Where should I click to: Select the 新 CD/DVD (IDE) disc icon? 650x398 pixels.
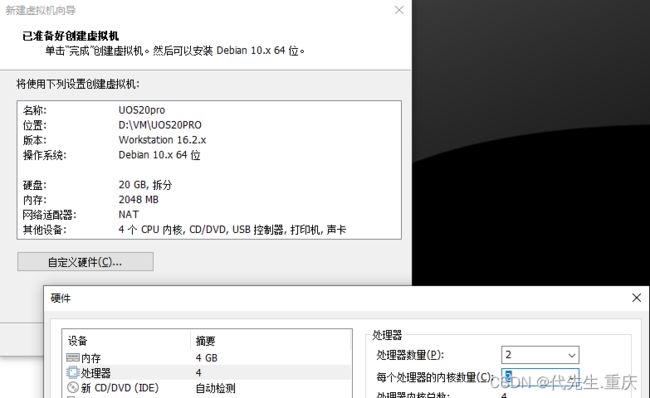pyautogui.click(x=73, y=388)
